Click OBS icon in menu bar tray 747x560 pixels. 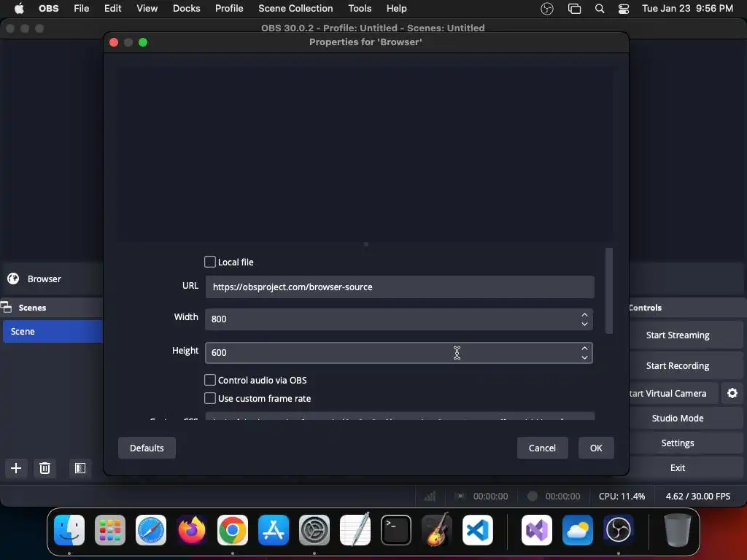(547, 9)
